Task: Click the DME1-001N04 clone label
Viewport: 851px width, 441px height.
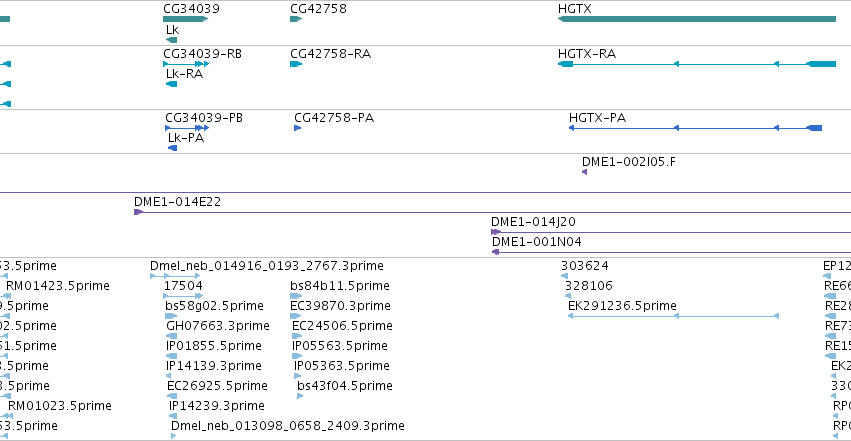Action: coord(536,242)
